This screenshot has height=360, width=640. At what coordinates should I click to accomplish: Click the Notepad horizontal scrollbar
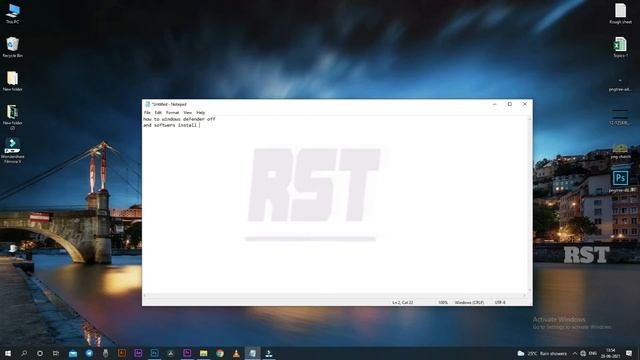(x=335, y=295)
